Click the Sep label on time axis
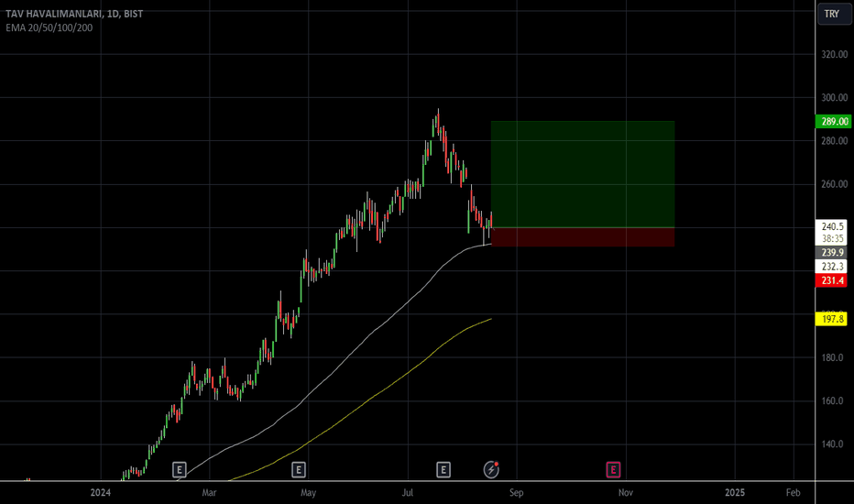 pyautogui.click(x=516, y=493)
